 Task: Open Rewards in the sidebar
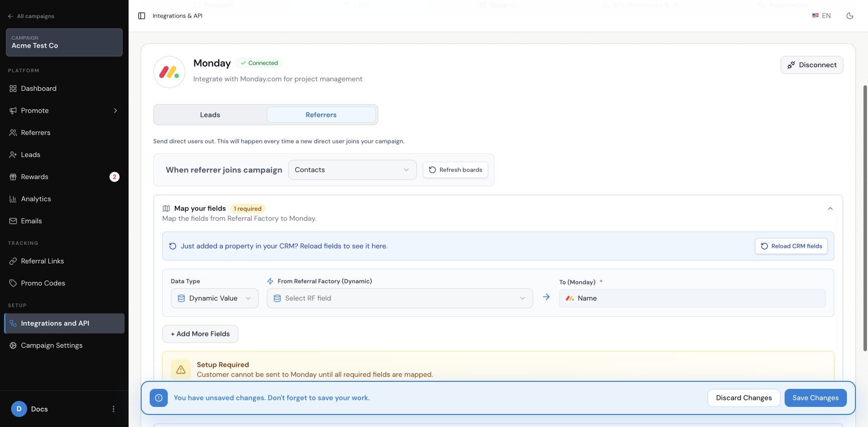(x=64, y=177)
